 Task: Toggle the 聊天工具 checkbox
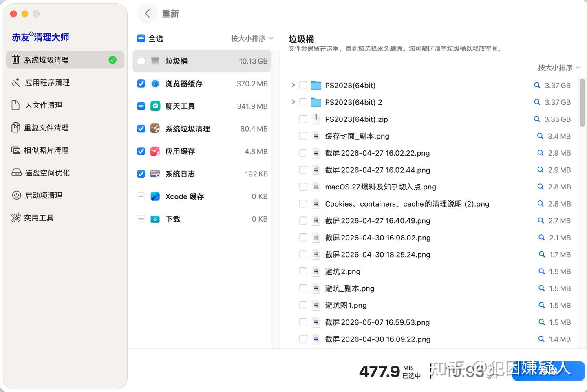[141, 106]
